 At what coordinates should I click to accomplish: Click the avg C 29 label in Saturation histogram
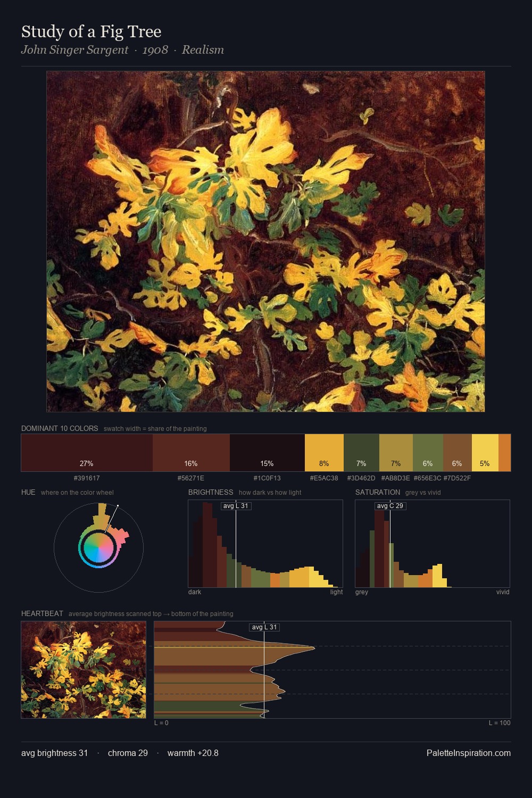(x=390, y=506)
